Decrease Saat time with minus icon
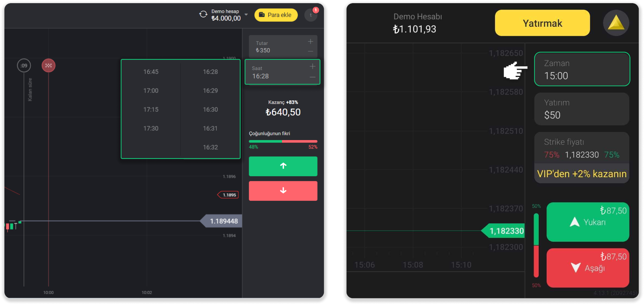644x305 pixels. point(312,77)
